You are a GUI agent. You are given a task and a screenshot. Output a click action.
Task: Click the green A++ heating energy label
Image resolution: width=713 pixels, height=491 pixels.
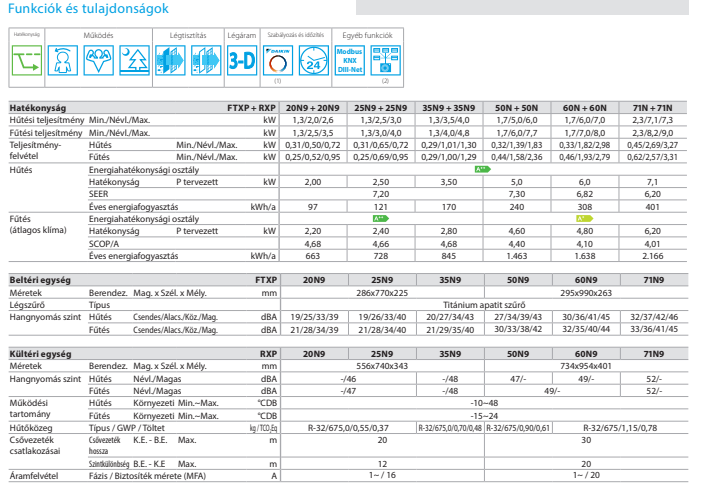[381, 218]
